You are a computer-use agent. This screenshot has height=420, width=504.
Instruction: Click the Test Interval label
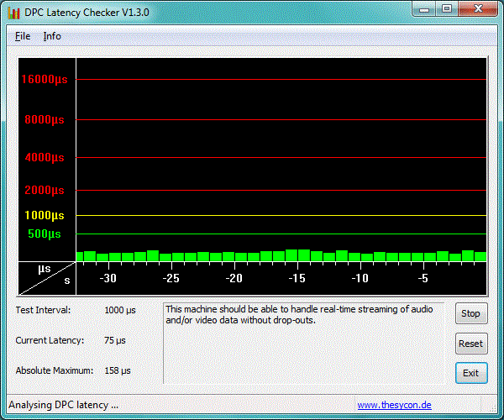tap(43, 310)
